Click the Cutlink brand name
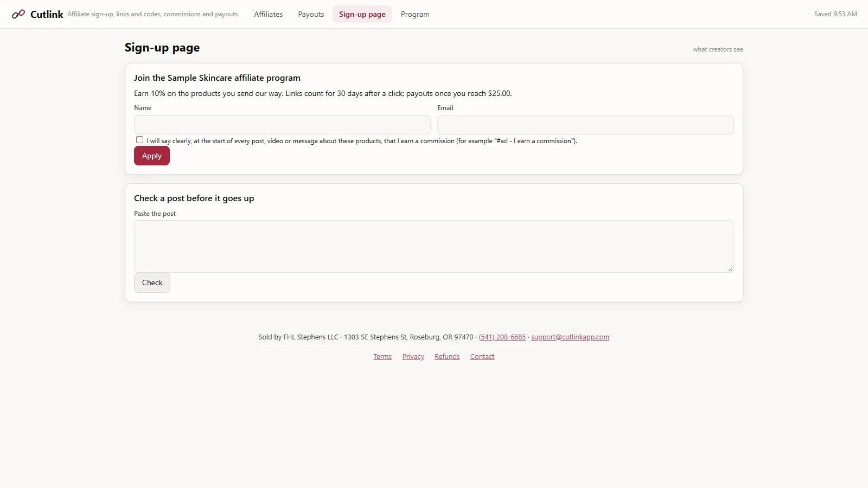Viewport: 868px width, 488px height. pos(47,14)
